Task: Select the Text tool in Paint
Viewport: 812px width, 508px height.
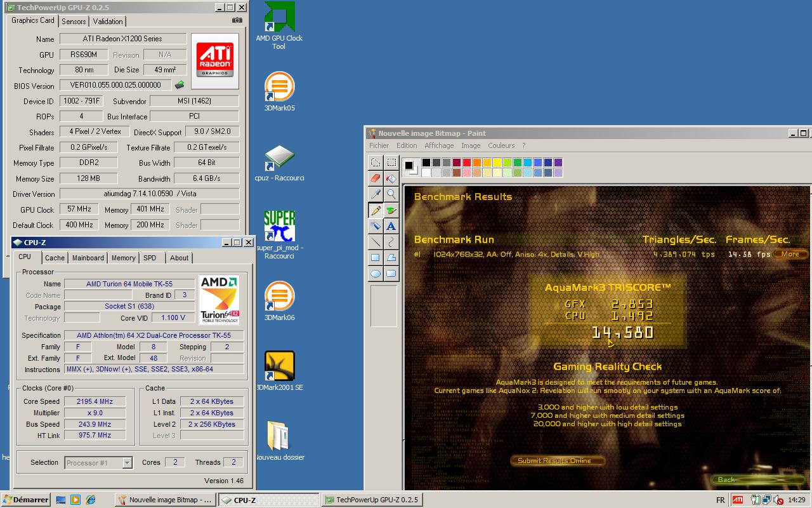Action: coord(391,226)
